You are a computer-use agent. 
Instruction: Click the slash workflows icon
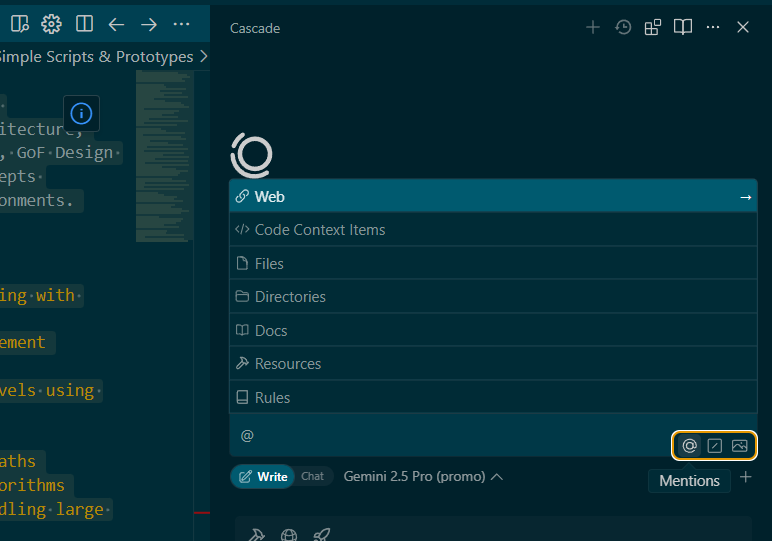coord(714,446)
